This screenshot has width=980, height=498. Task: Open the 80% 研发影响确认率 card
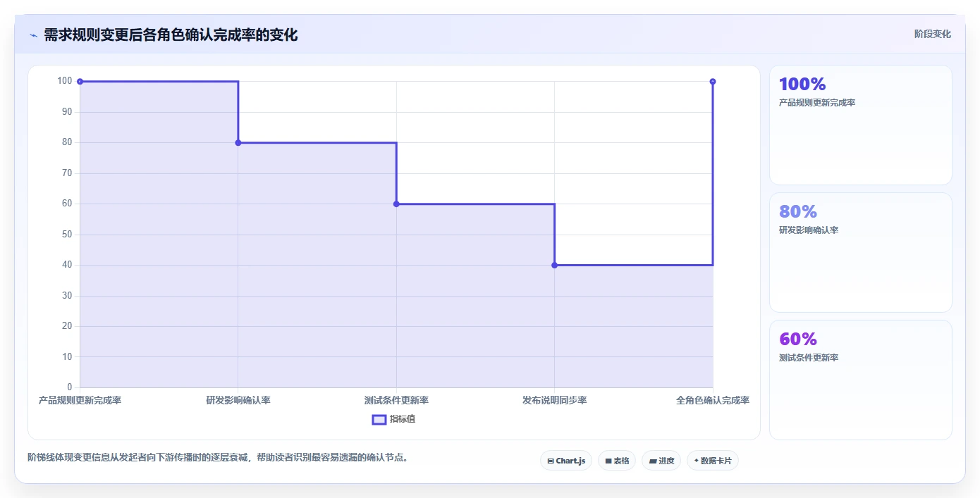pos(861,252)
